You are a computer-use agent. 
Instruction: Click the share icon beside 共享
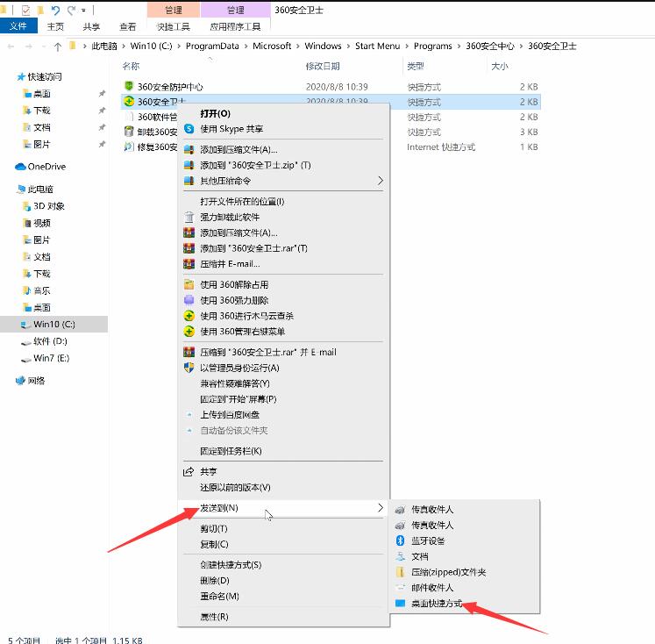[x=189, y=471]
